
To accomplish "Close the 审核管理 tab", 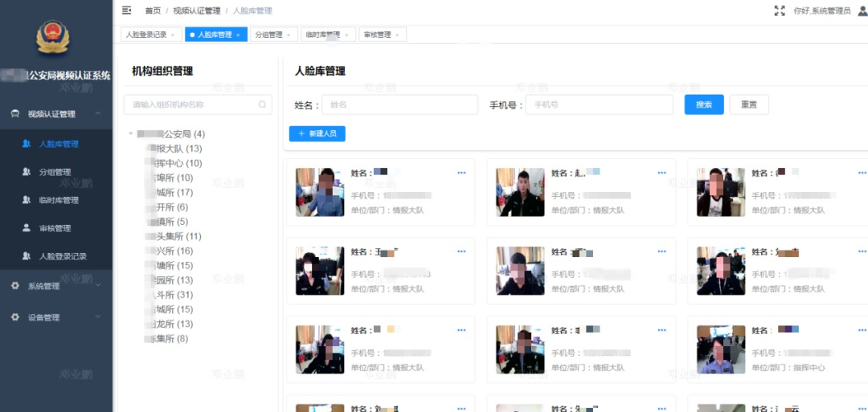I will [397, 35].
